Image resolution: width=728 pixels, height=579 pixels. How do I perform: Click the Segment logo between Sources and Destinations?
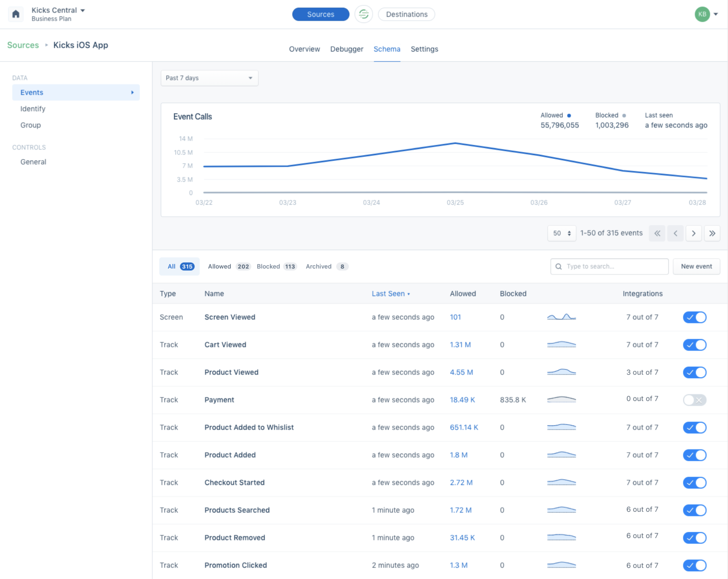363,14
